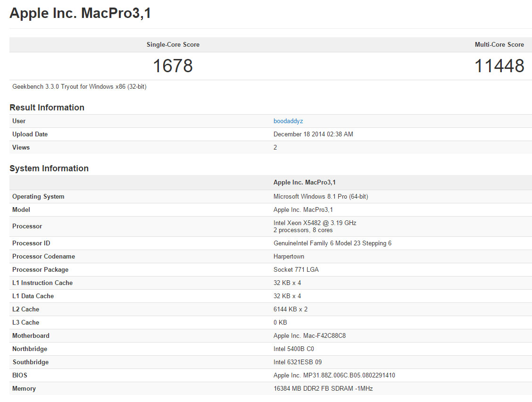Screen dimensions: 532x402
Task: Select the Microsoft Windows 8.1 Pro (64-bit) value
Action: pyautogui.click(x=321, y=196)
